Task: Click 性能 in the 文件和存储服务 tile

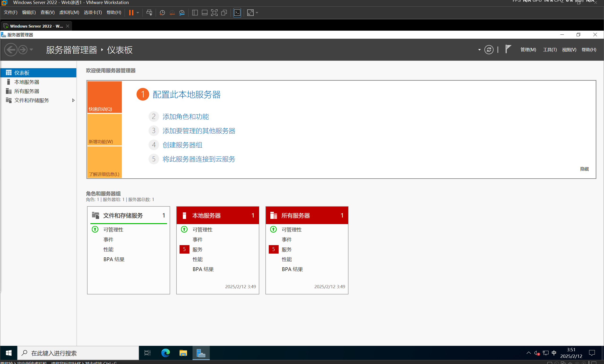Action: [x=108, y=249]
